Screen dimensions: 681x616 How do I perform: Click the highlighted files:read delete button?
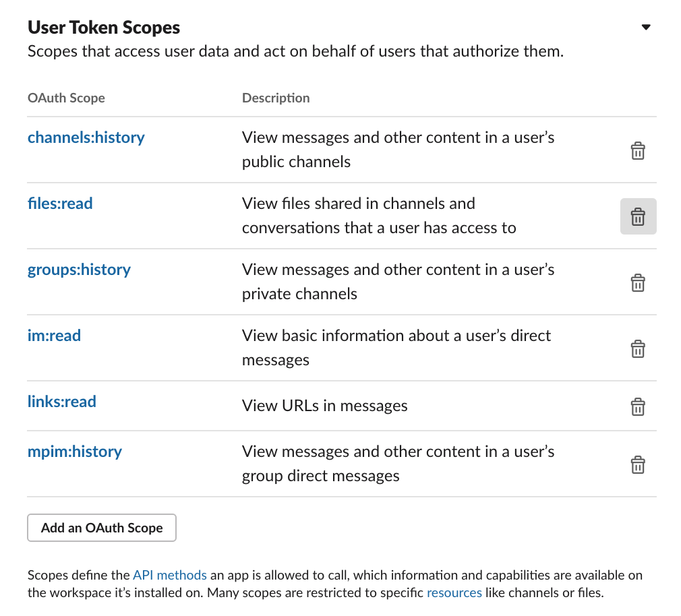[638, 216]
